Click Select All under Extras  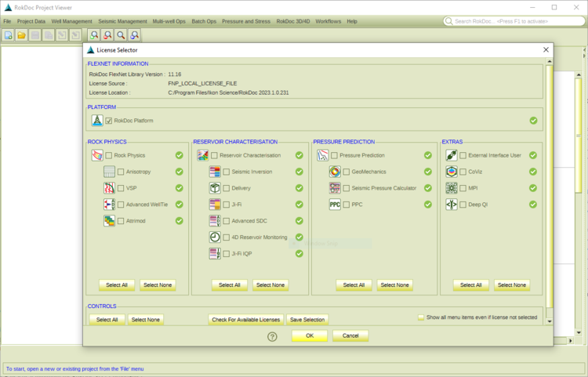point(471,285)
